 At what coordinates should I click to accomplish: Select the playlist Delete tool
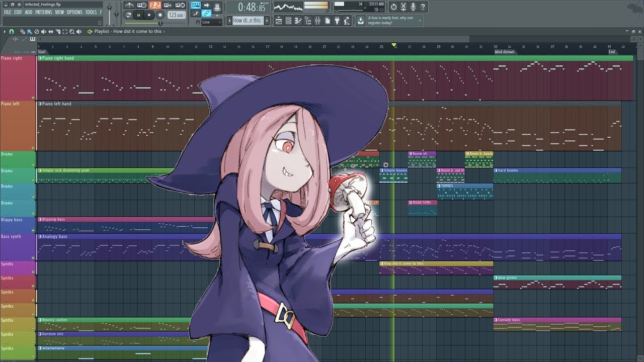tap(37, 31)
